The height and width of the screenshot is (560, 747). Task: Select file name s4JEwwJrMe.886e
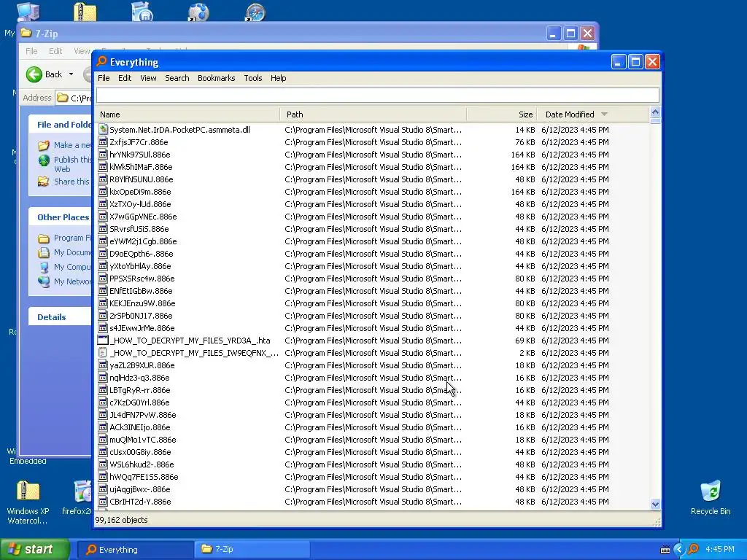pos(142,328)
